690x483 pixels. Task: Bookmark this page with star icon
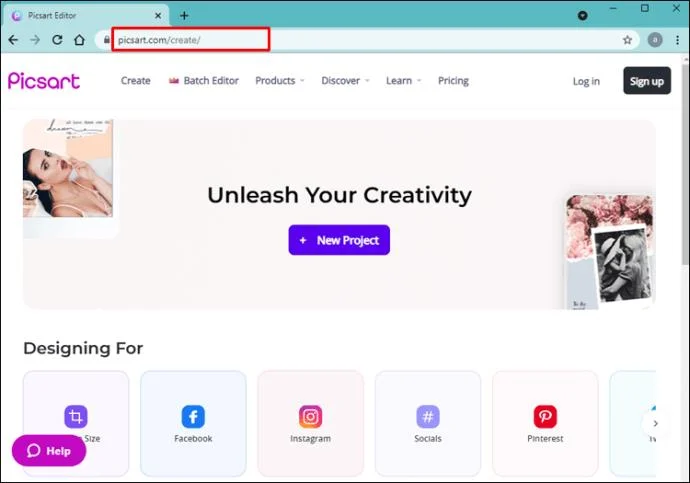tap(628, 40)
